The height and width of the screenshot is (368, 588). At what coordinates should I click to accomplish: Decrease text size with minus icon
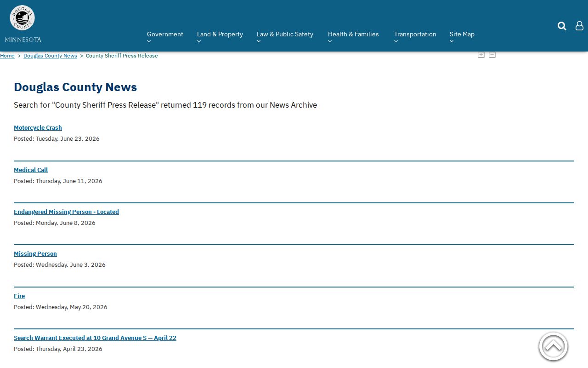[x=492, y=55]
